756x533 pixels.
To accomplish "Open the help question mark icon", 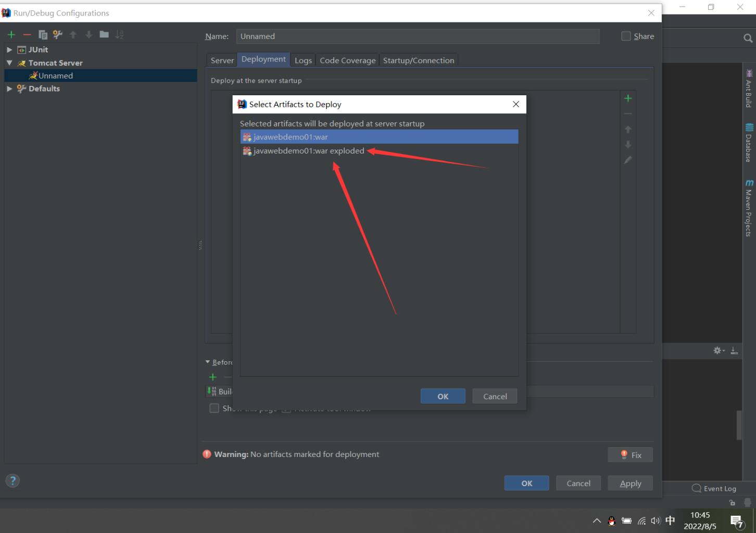I will click(x=12, y=480).
